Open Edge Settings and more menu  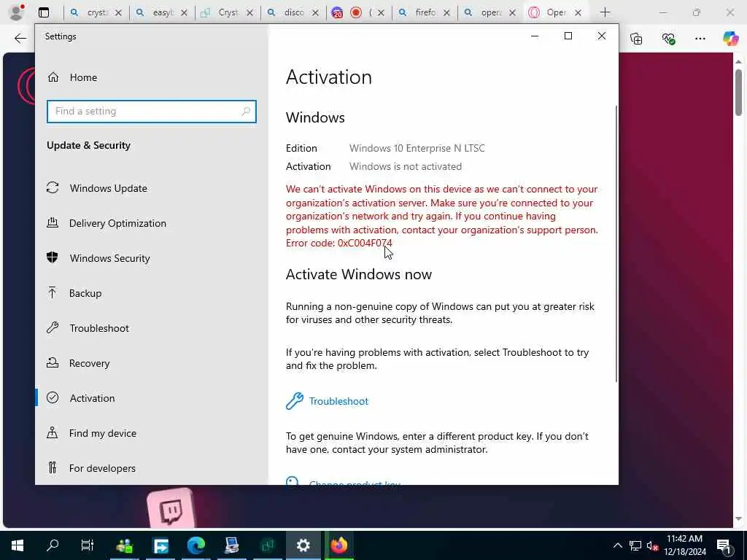pos(700,39)
